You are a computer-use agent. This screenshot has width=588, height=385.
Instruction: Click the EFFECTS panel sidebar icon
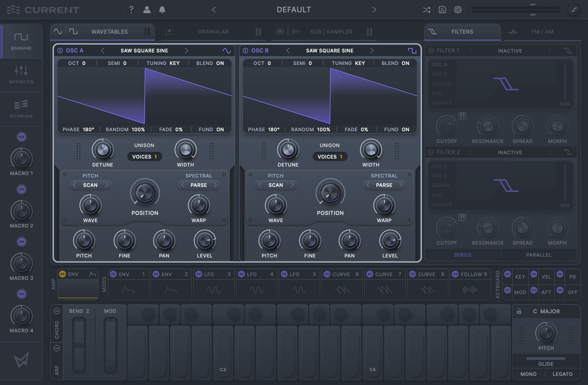(x=21, y=75)
